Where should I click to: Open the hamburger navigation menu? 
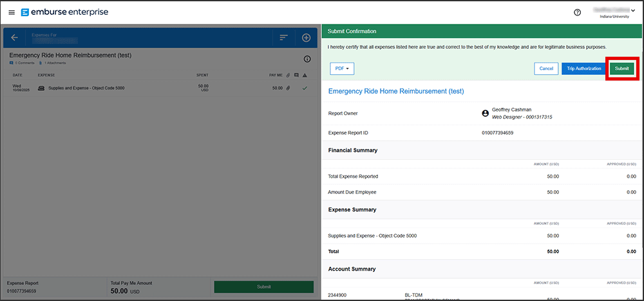coord(12,12)
